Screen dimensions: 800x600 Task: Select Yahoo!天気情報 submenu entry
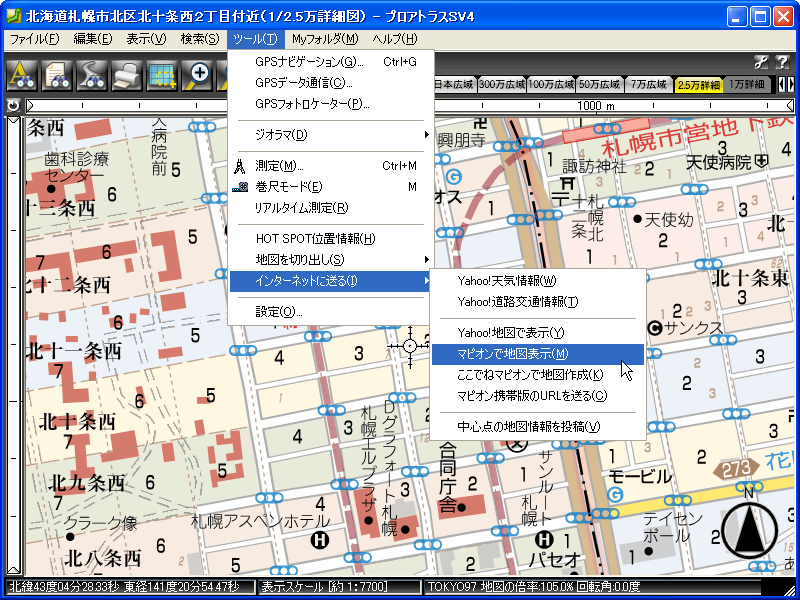pyautogui.click(x=537, y=281)
